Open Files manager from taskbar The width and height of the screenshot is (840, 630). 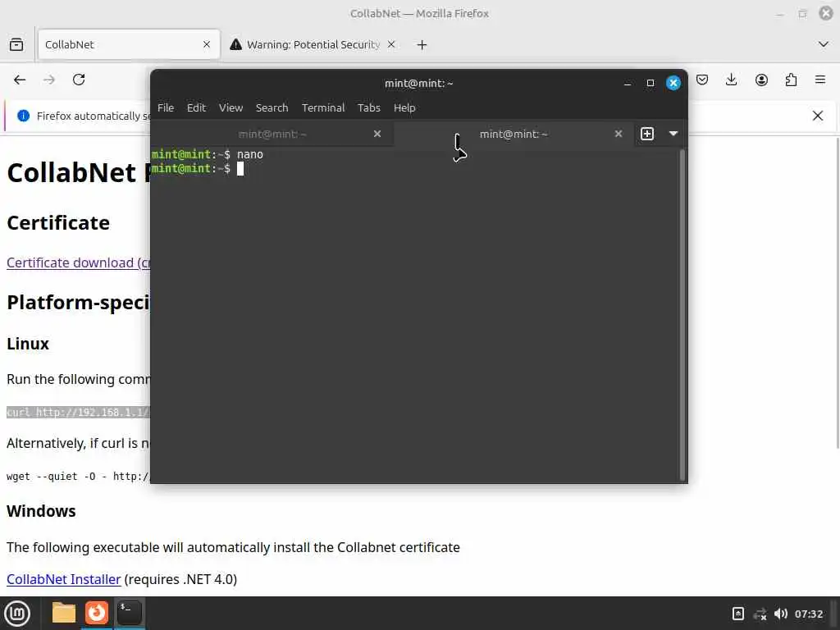point(64,613)
